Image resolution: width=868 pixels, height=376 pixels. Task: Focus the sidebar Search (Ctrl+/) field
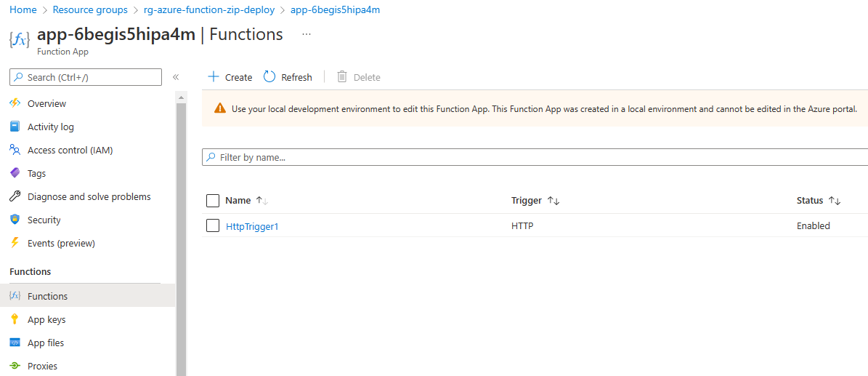86,78
